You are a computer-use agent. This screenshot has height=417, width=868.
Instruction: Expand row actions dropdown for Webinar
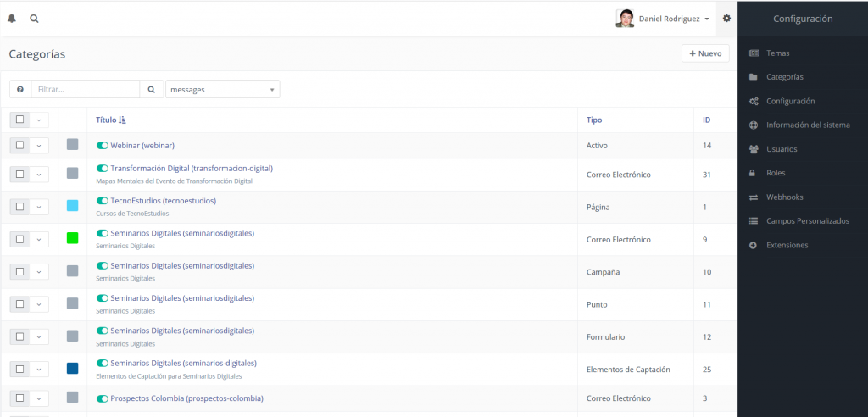click(39, 145)
